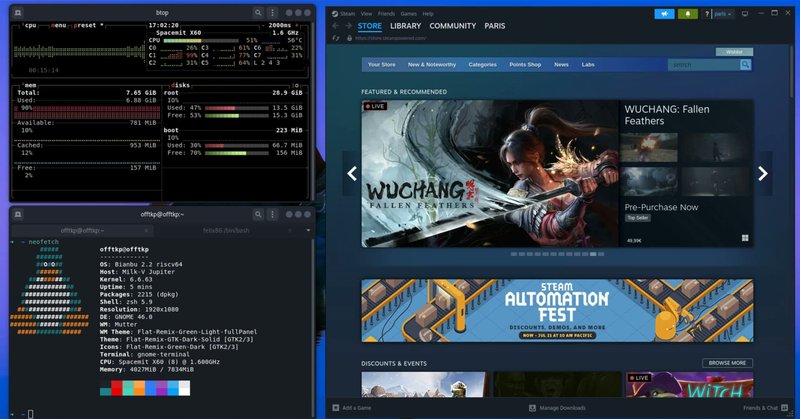
Task: Click the lock icon beside the store URL
Action: (349, 38)
